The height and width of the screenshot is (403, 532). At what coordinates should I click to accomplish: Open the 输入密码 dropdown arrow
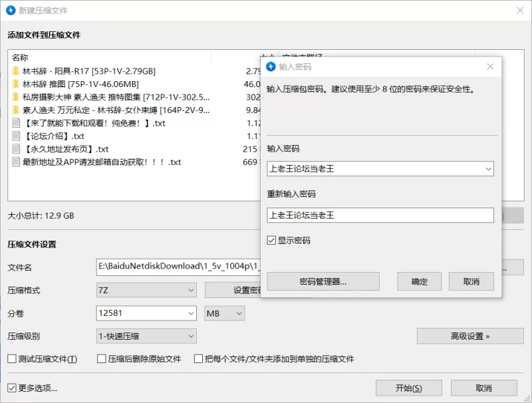[x=488, y=169]
